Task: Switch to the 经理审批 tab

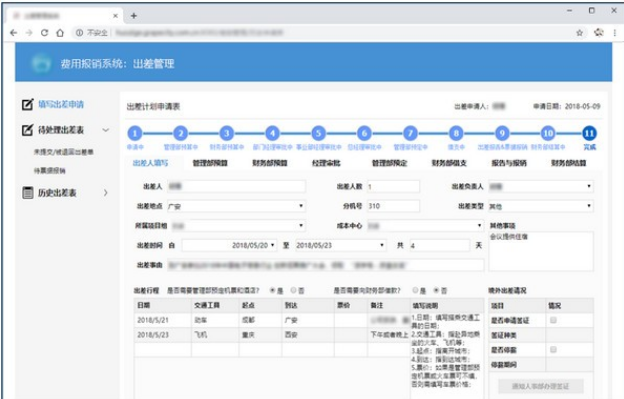Action: pyautogui.click(x=326, y=163)
